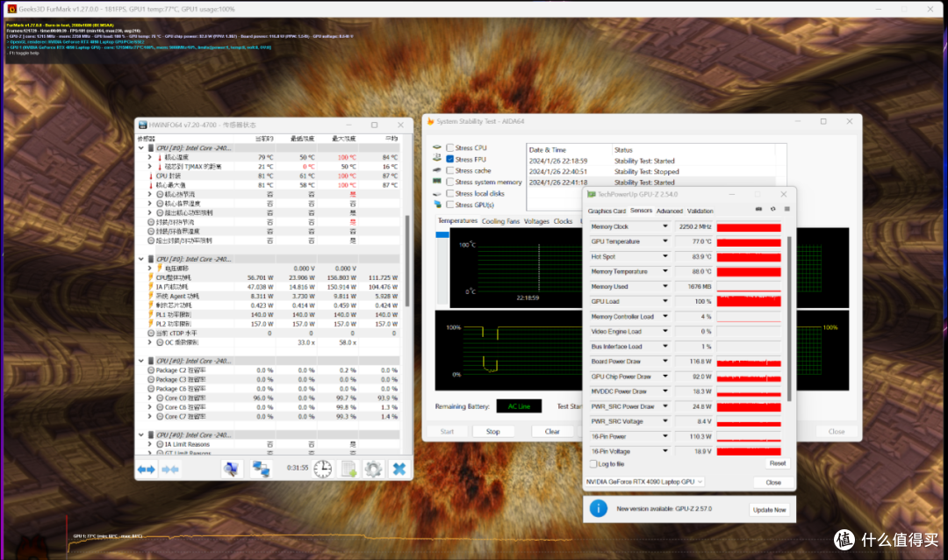Select the Cooling Fans tab in AIDA64
948x560 pixels.
coord(500,221)
